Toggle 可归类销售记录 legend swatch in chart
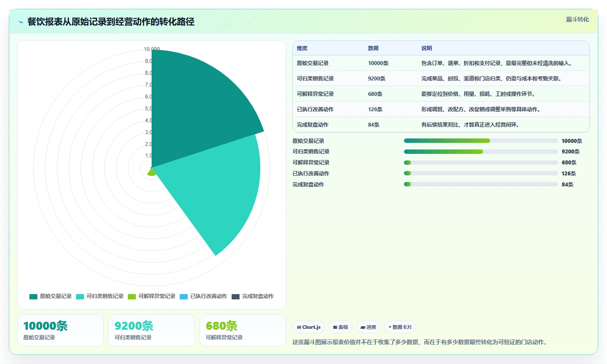 80,296
